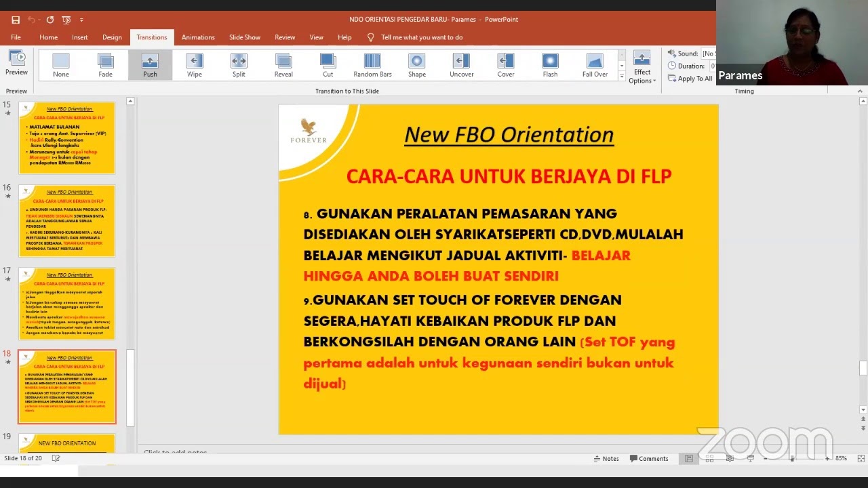Start slideshow from beginning via Quick Access icon
Viewport: 868px width, 488px height.
(66, 20)
